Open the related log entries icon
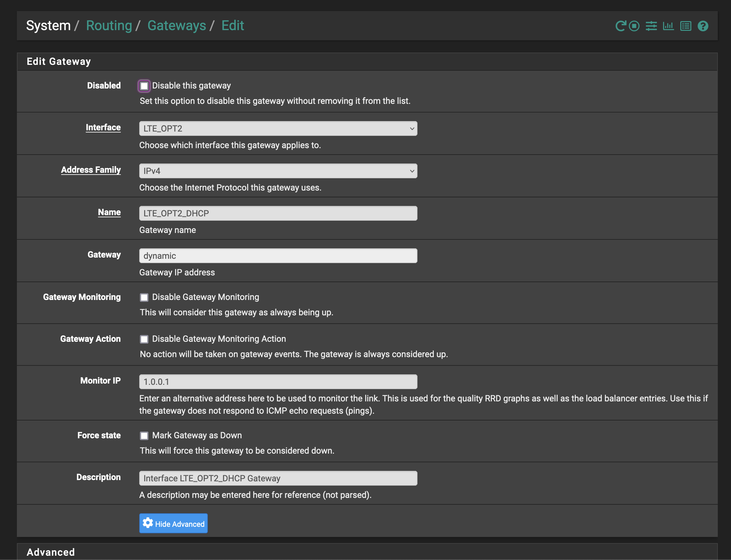Viewport: 731px width, 560px height. tap(686, 26)
